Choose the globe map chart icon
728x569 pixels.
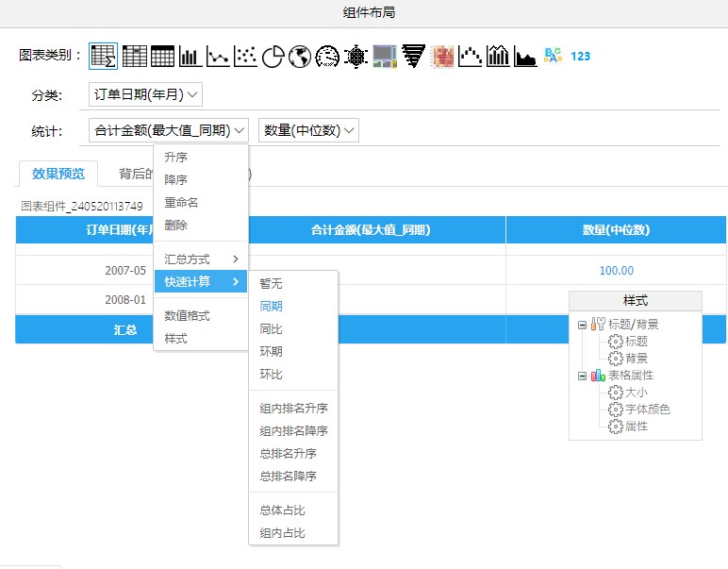click(x=300, y=57)
